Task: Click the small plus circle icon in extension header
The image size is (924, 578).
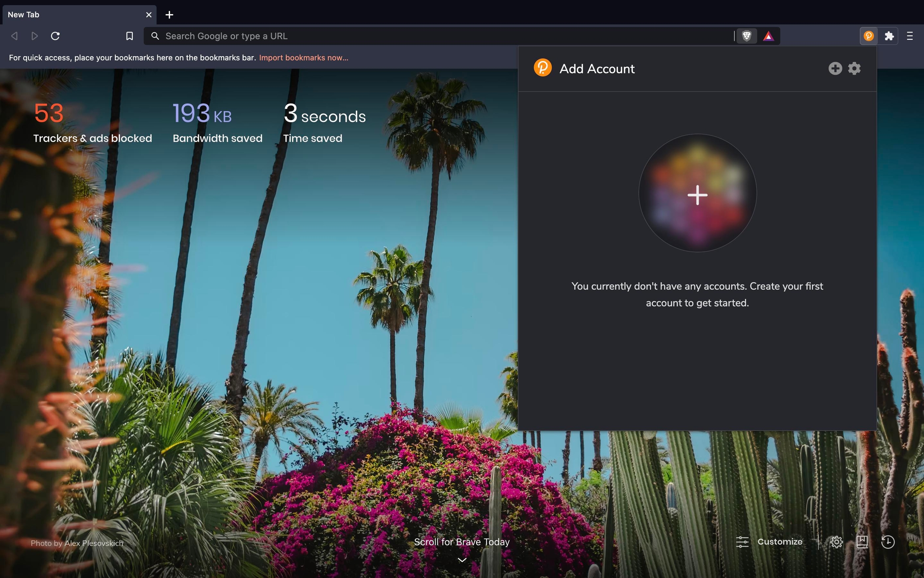Action: 835,68
